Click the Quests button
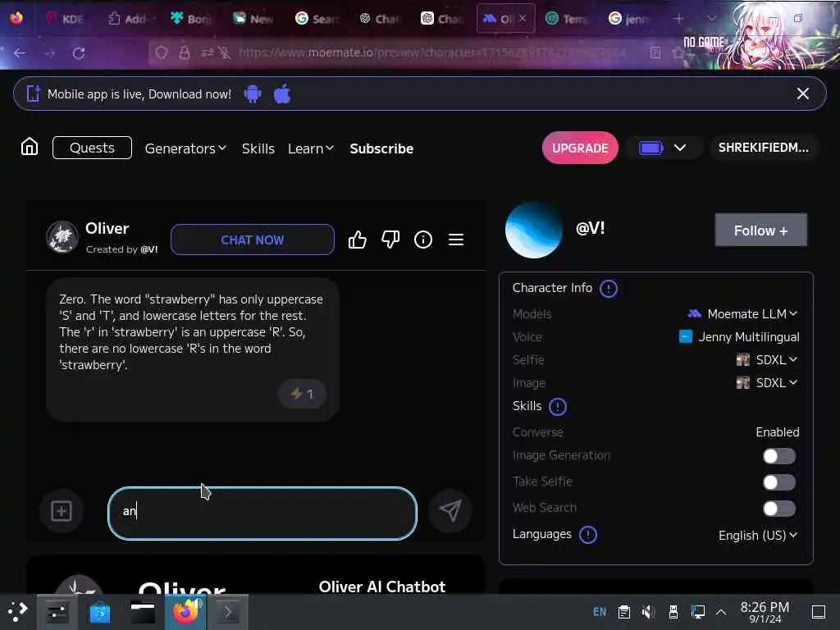This screenshot has height=630, width=840. 92,148
